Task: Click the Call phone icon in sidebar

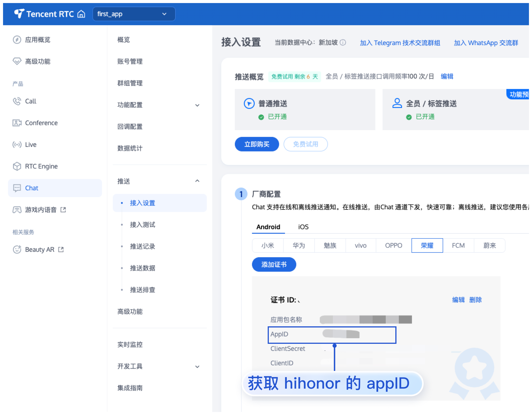Action: [x=17, y=101]
